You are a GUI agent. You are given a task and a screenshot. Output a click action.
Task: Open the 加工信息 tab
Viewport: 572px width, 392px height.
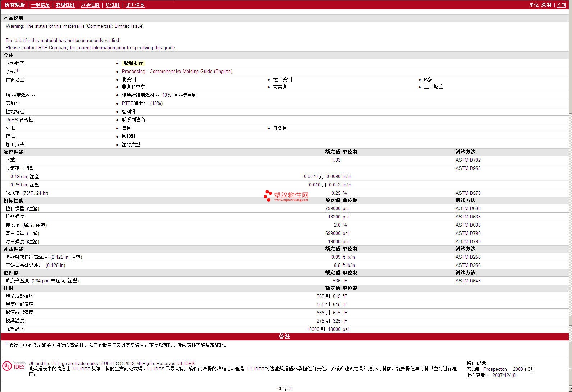[x=135, y=5]
